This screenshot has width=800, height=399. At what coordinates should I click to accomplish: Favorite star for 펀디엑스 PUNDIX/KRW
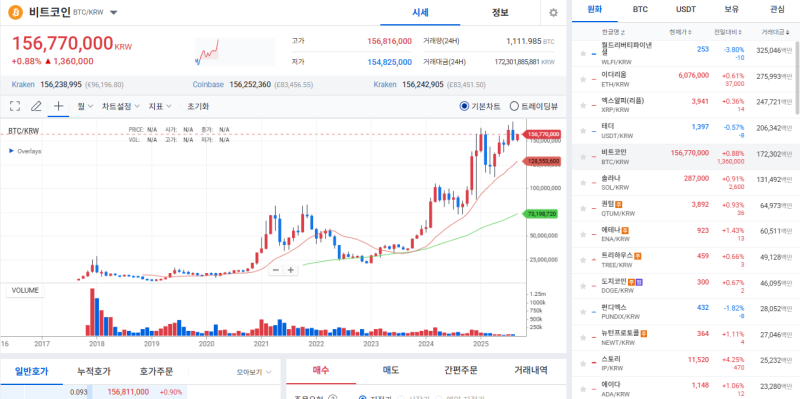583,312
